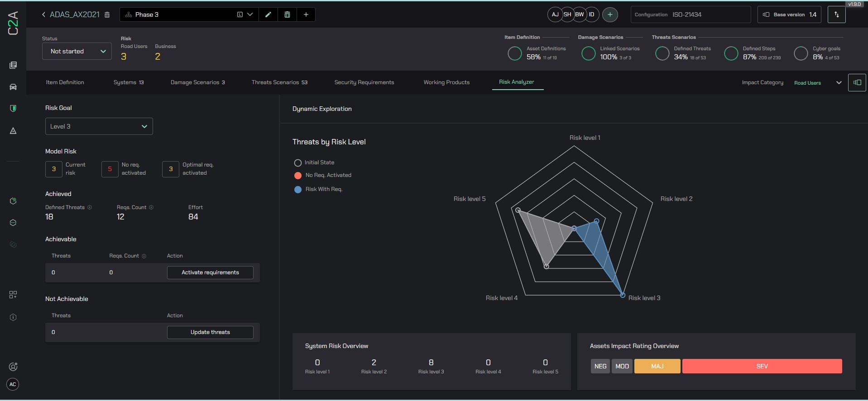This screenshot has width=868, height=401.
Task: Open the Risk Goal Level 3 dropdown
Action: click(99, 126)
